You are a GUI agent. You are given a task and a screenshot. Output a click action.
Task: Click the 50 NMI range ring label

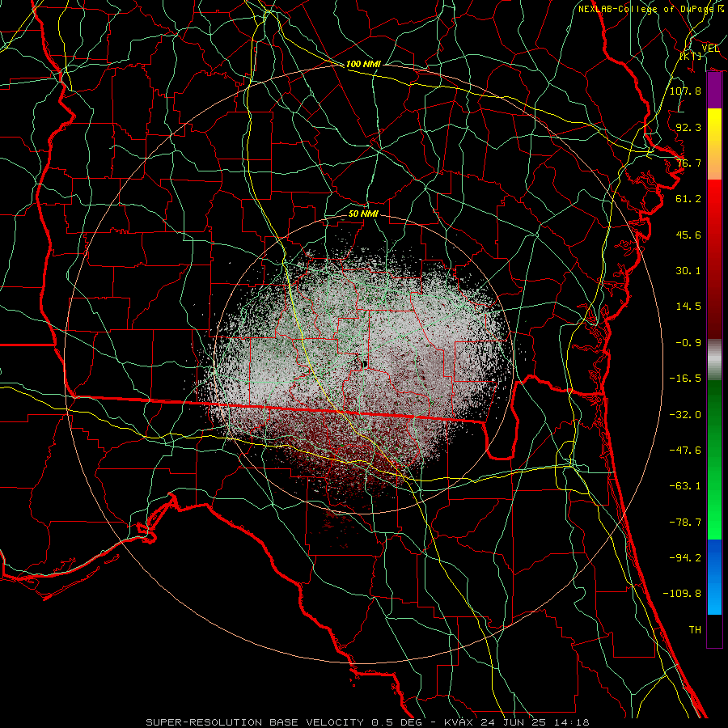[x=363, y=214]
